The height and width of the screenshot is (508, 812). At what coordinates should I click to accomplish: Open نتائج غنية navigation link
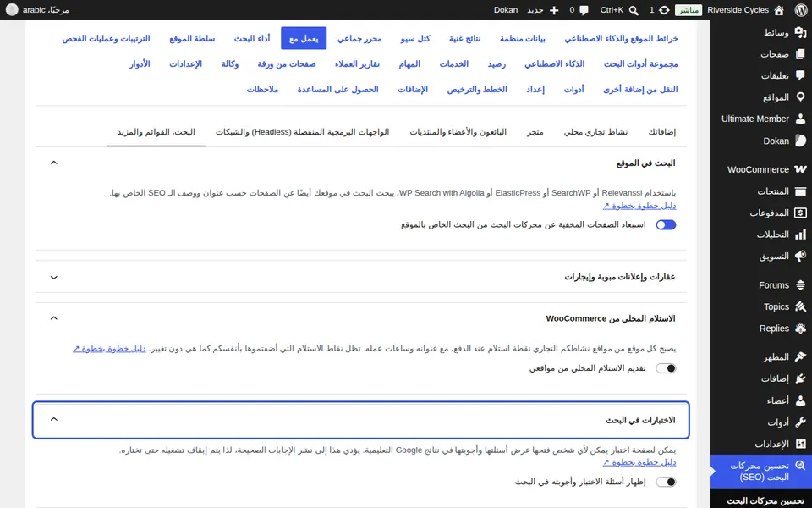pyautogui.click(x=464, y=38)
